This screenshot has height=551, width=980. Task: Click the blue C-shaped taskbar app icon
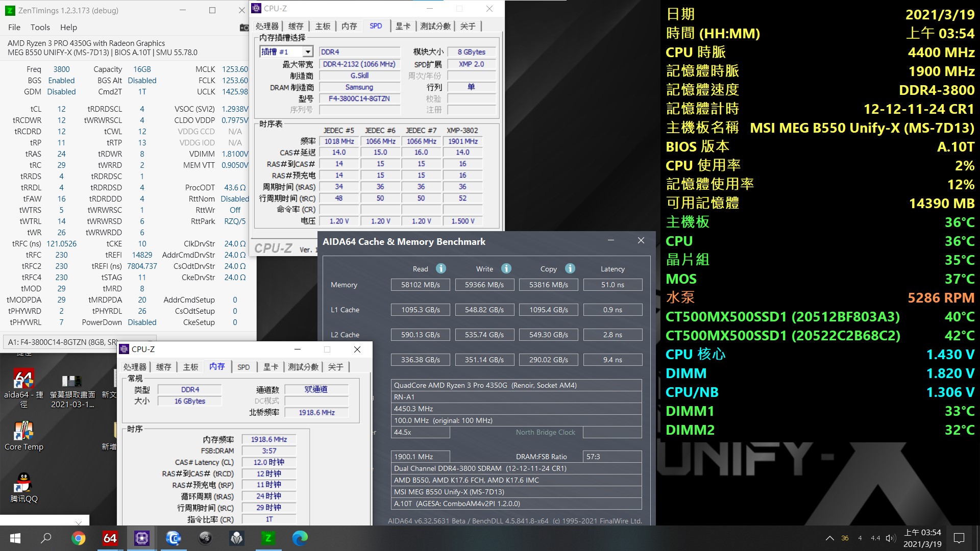pos(174,538)
